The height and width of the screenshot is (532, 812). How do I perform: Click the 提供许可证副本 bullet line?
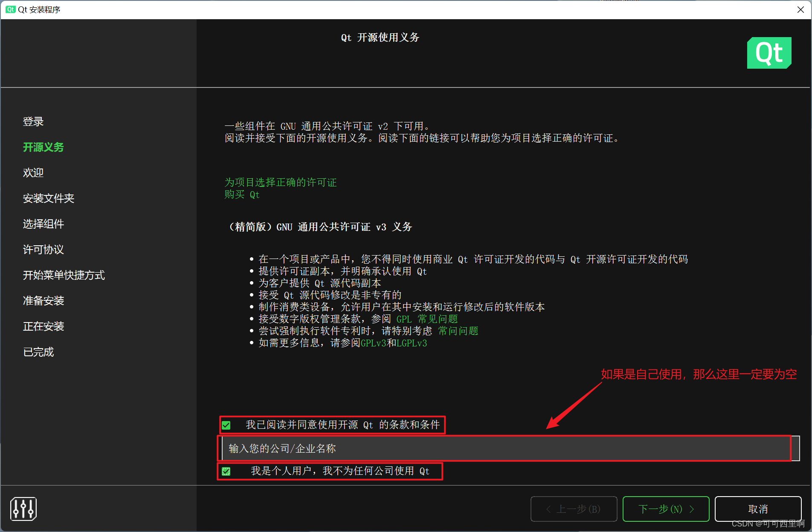pos(342,271)
